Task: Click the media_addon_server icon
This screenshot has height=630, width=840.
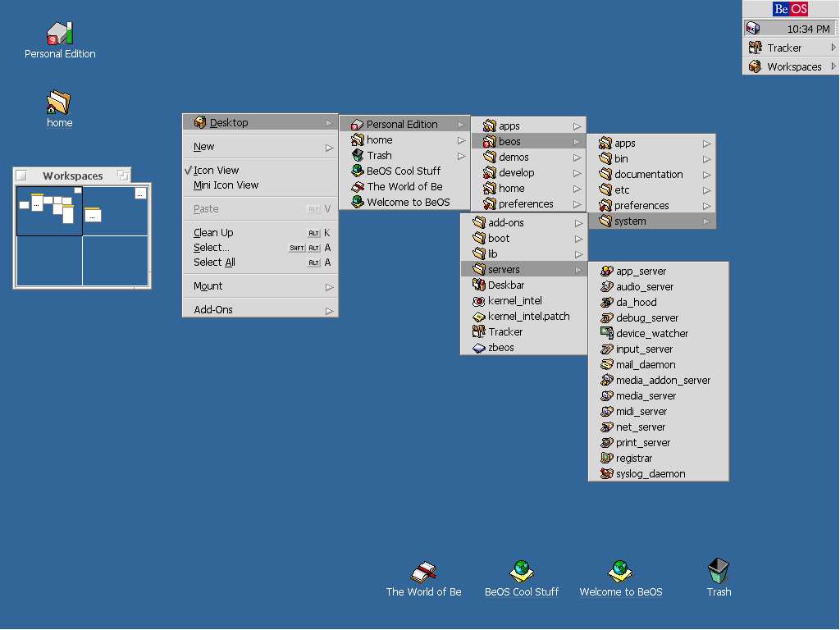Action: point(606,380)
